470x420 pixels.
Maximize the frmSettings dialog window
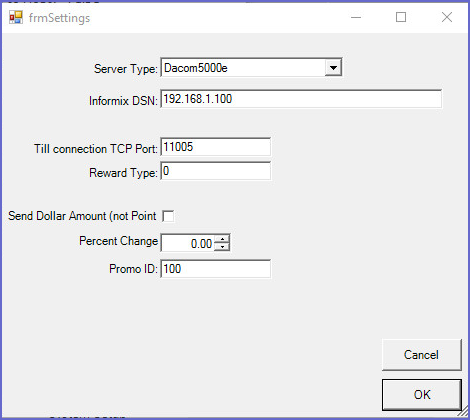click(x=401, y=17)
